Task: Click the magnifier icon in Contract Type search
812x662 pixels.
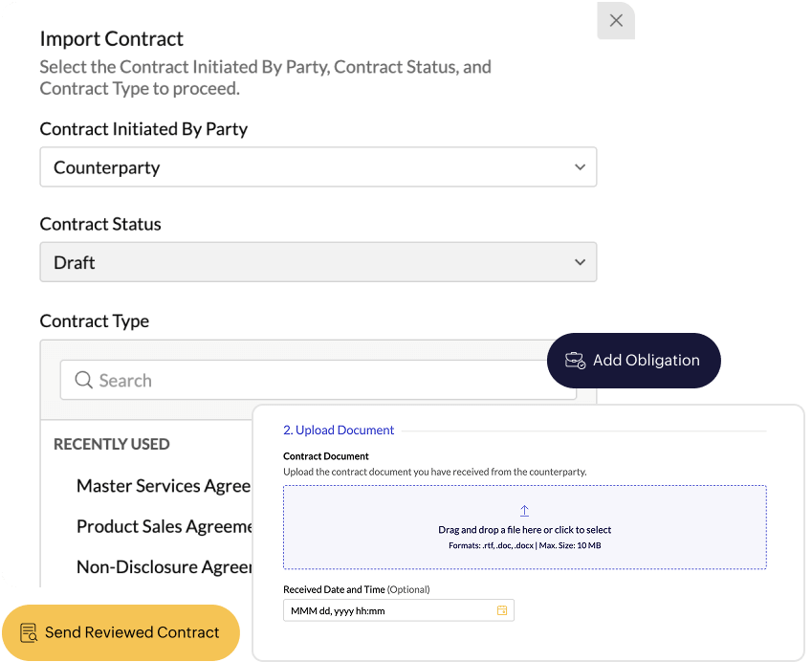Action: [x=83, y=380]
